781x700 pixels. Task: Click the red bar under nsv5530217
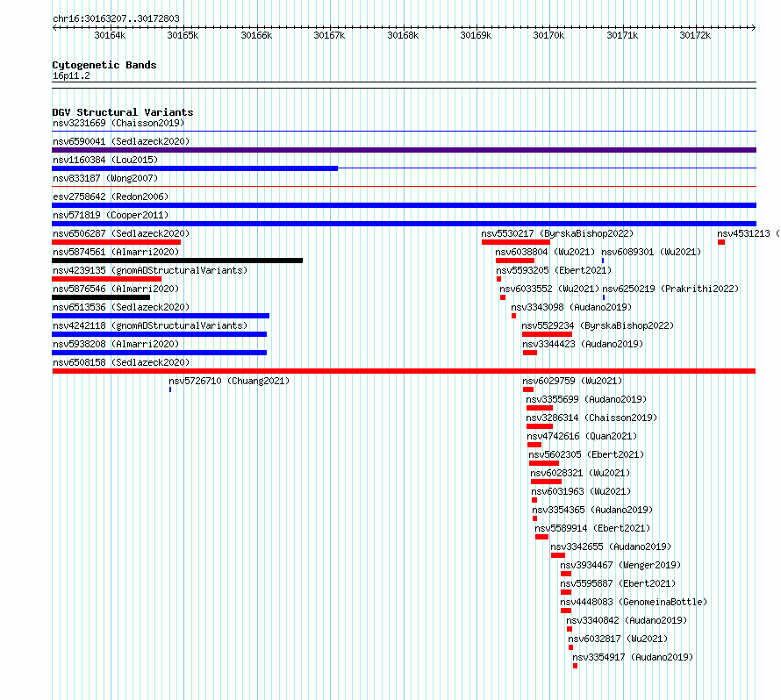(x=516, y=242)
